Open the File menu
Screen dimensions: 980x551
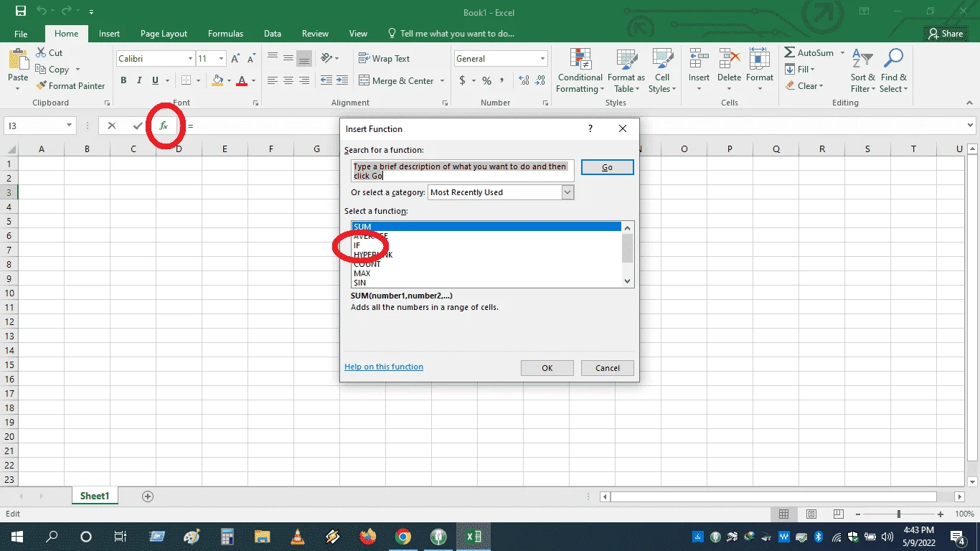click(x=21, y=34)
